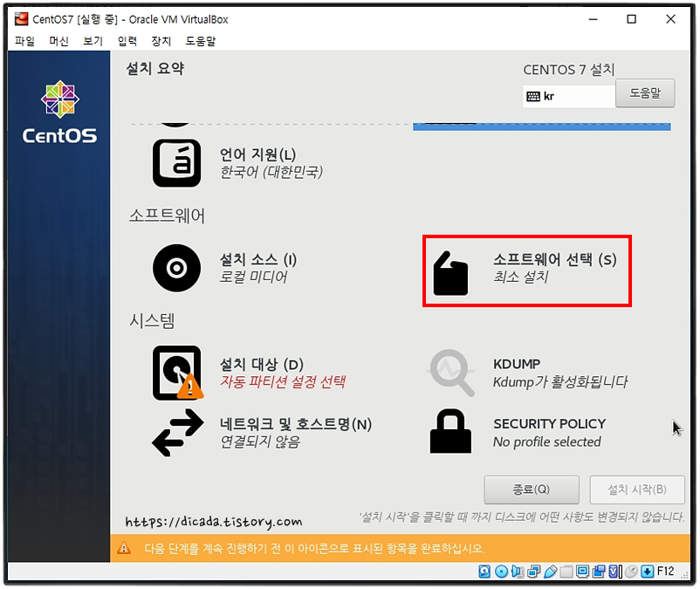Select the 네트워크 및 호스트명(N) label
700x589 pixels.
[x=296, y=424]
